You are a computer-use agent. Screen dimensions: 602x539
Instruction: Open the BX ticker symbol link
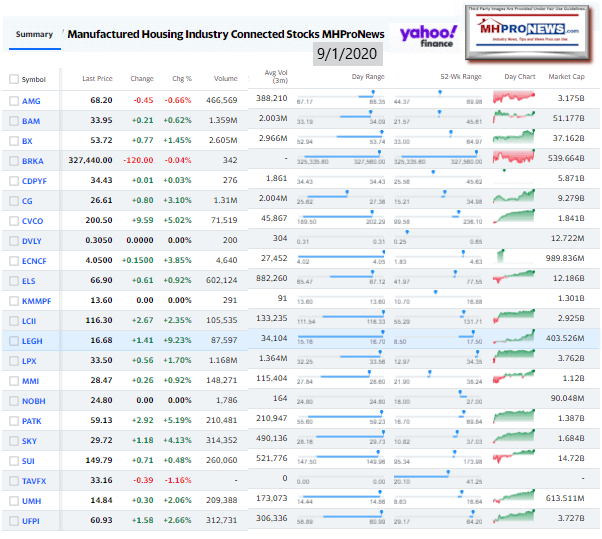pos(27,141)
